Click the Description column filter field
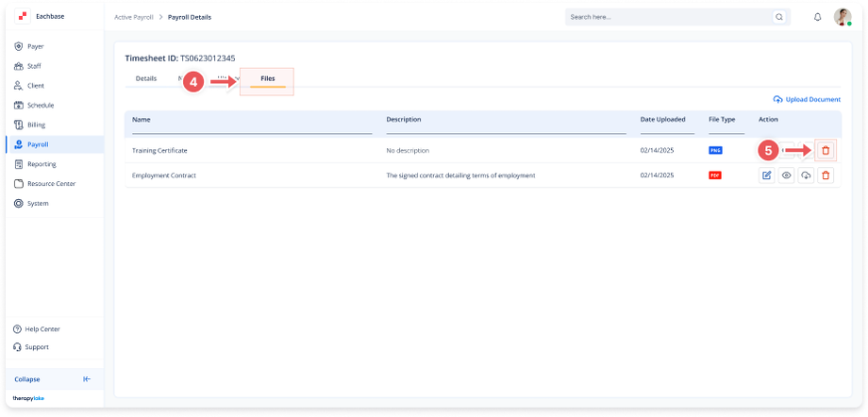The height and width of the screenshot is (417, 868). (506, 128)
